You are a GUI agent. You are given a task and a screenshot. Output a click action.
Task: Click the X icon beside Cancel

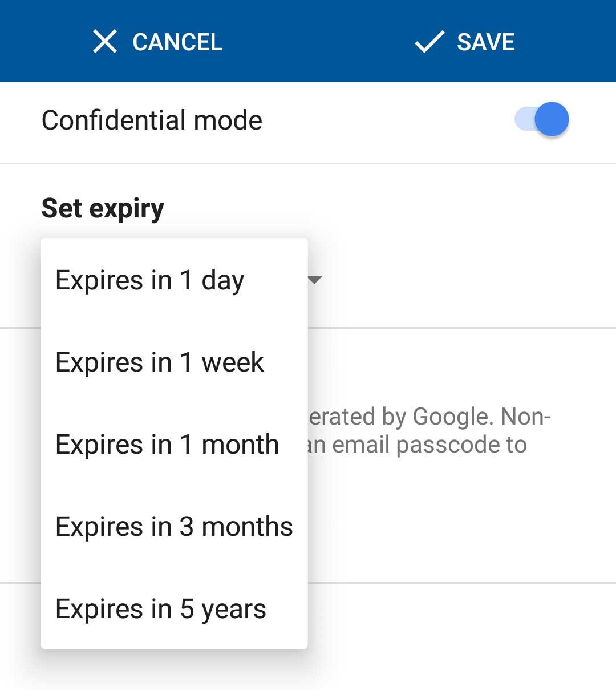105,42
